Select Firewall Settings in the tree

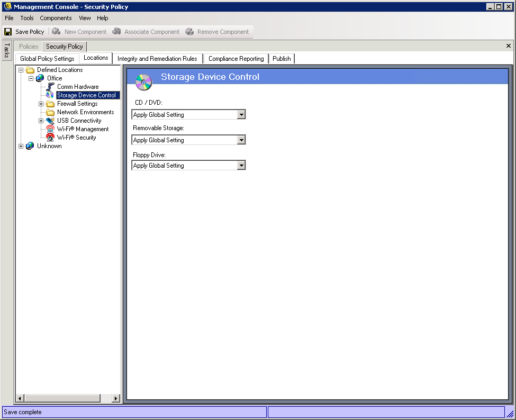click(x=77, y=104)
